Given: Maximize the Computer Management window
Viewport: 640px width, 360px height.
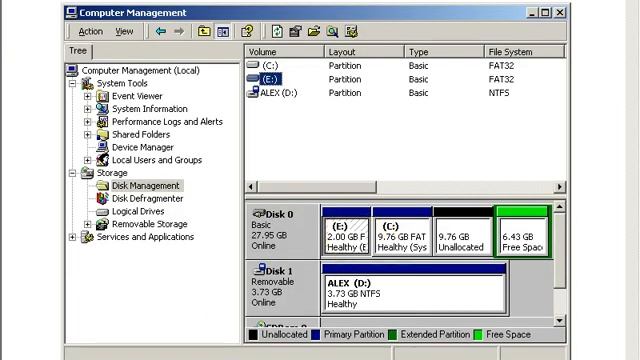Looking at the screenshot, I should pyautogui.click(x=545, y=13).
